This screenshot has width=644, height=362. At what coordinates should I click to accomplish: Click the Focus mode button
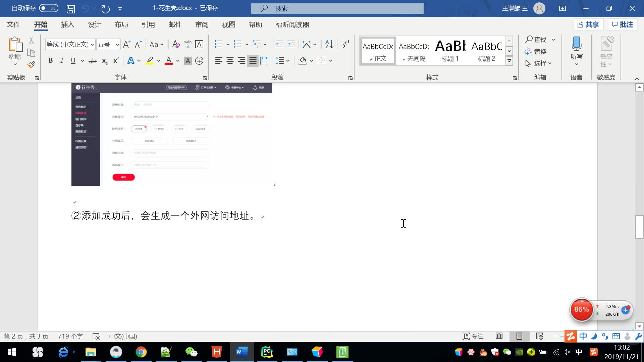(473, 336)
